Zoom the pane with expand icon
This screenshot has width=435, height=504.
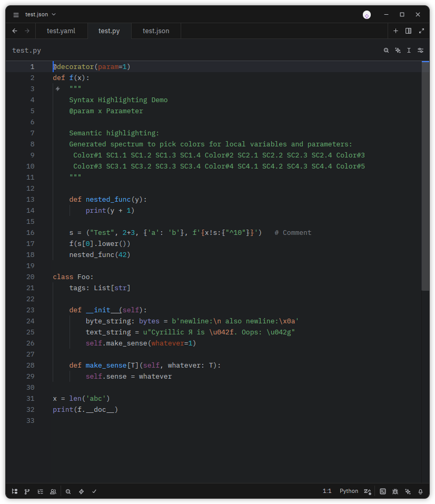[421, 31]
